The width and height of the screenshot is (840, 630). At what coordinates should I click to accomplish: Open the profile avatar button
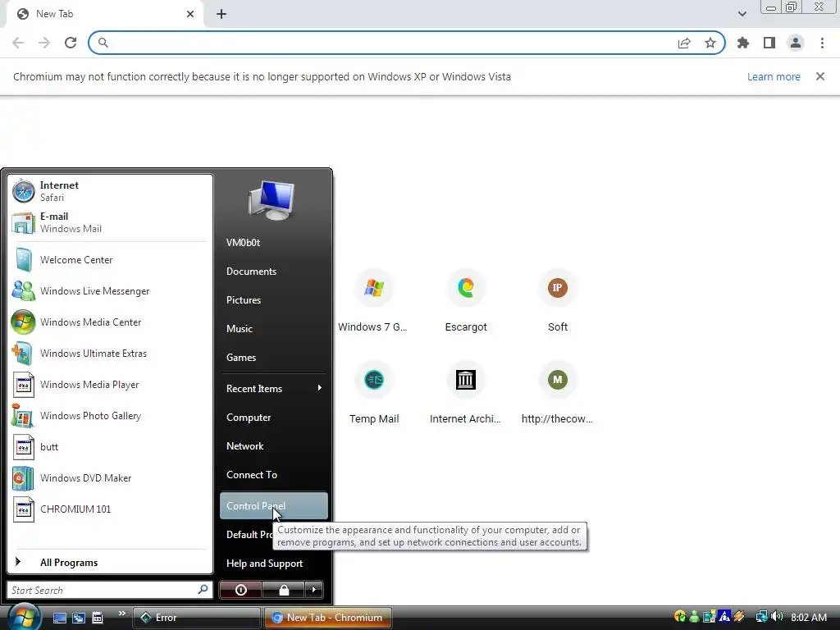(796, 43)
